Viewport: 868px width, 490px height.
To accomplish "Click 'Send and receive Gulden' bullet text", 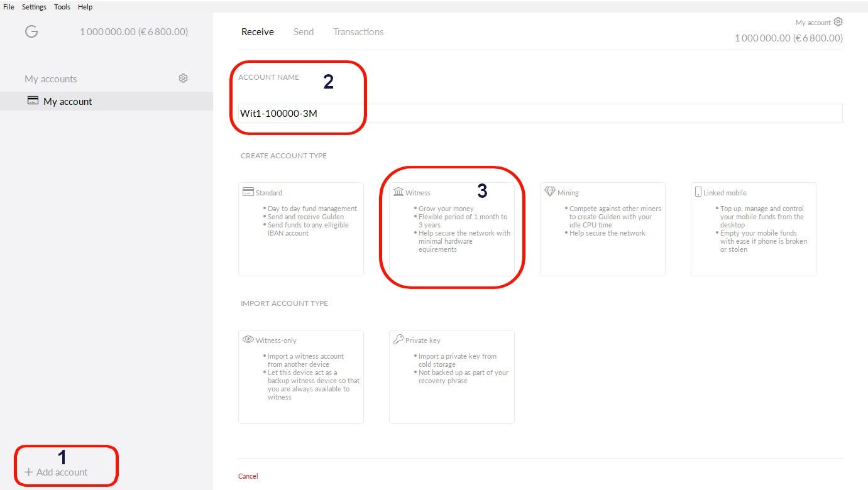I will 306,217.
